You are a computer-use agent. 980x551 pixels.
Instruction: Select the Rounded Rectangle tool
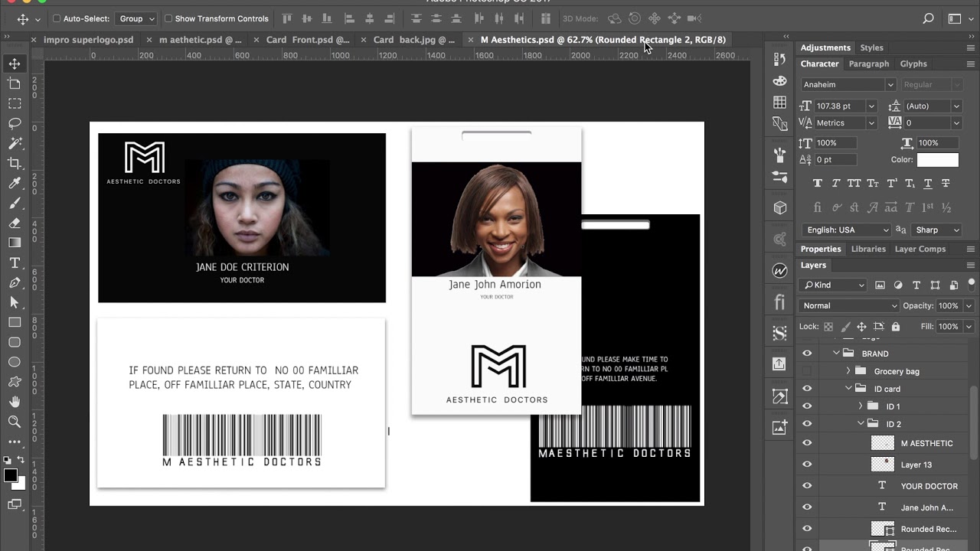pyautogui.click(x=15, y=342)
